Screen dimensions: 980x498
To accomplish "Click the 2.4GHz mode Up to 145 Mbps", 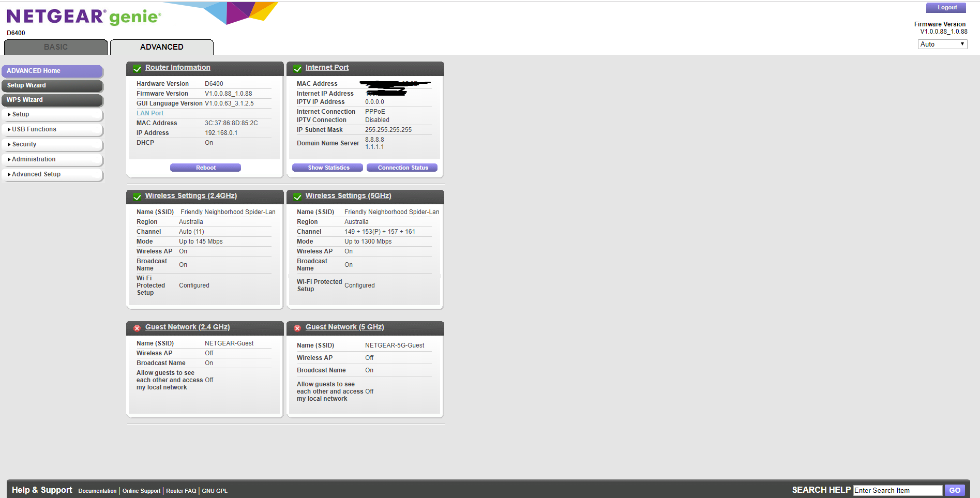I will click(201, 242).
